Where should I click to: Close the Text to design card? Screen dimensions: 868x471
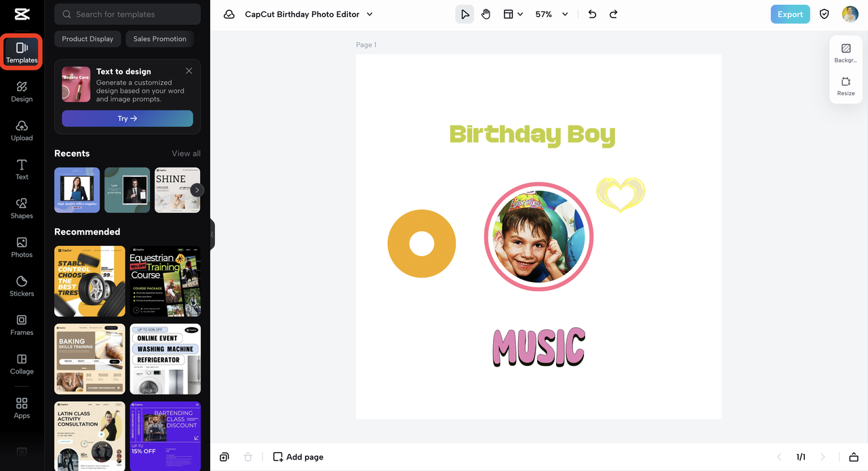189,71
